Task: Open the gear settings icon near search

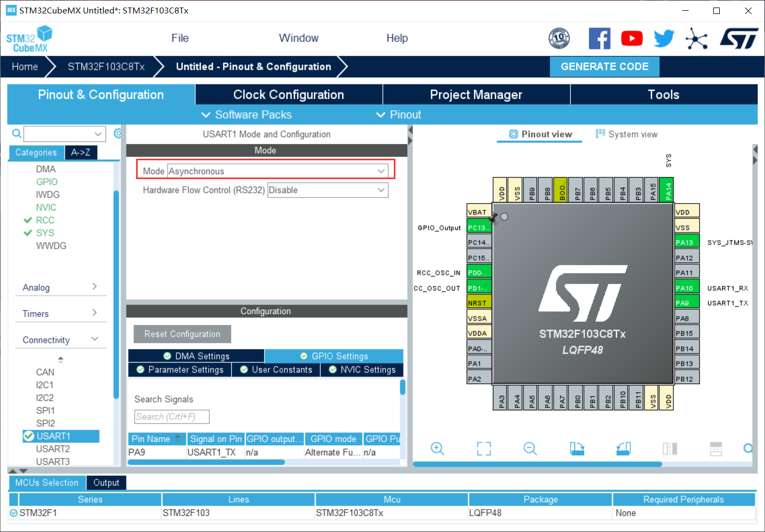Action: click(118, 133)
